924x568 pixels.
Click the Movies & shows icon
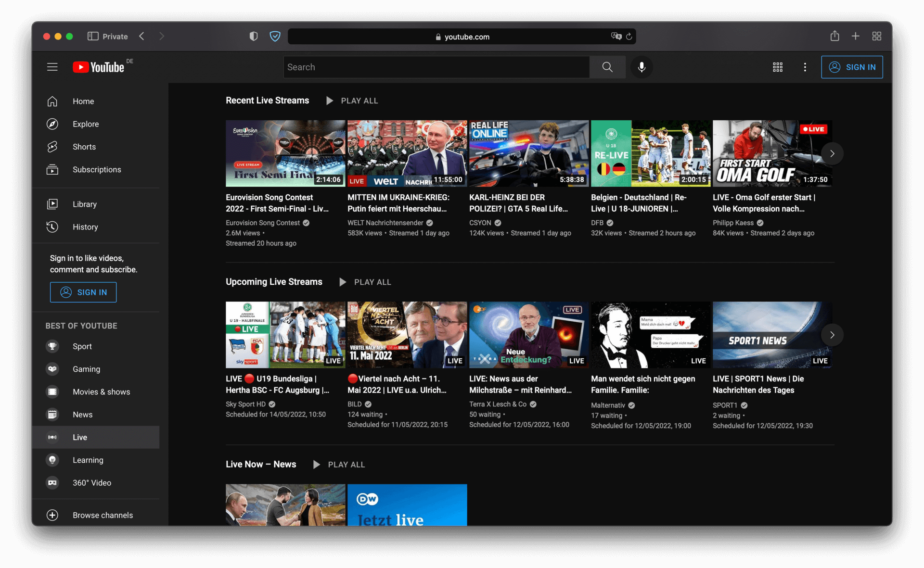click(x=52, y=391)
